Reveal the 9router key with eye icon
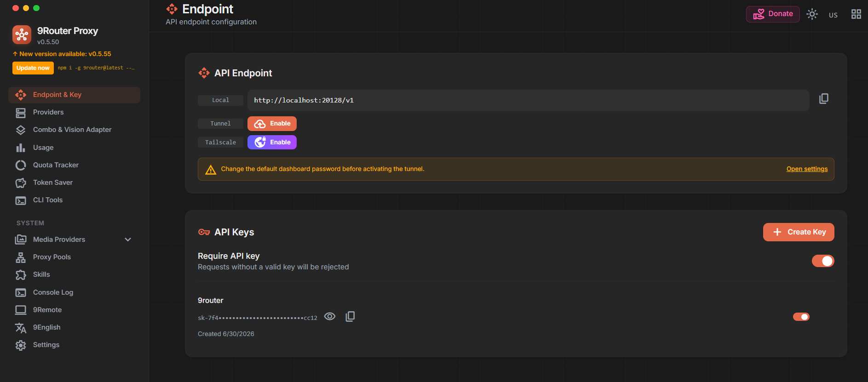This screenshot has width=868, height=382. pyautogui.click(x=330, y=316)
